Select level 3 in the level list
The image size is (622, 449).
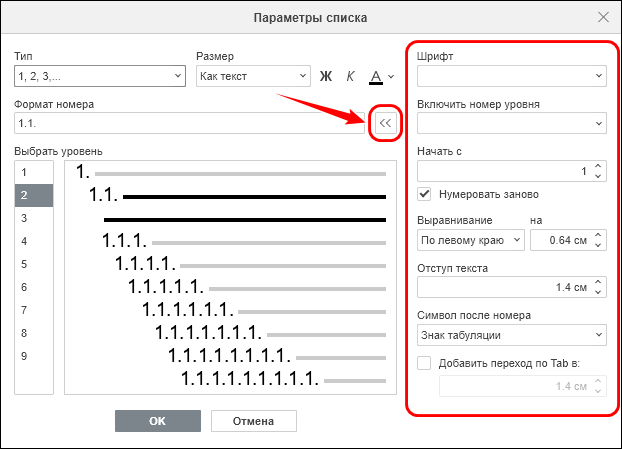(34, 218)
